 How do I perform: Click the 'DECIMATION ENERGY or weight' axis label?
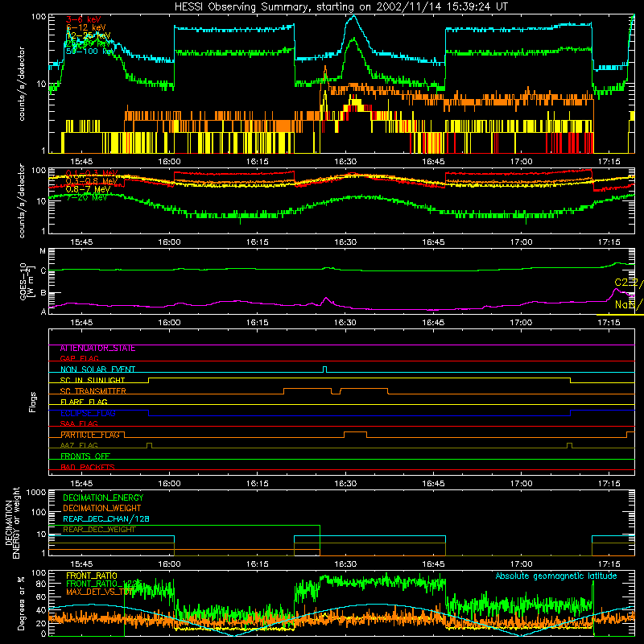coord(12,522)
